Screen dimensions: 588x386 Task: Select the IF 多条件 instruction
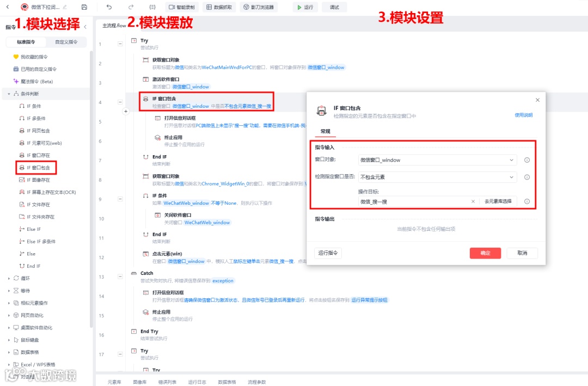[33, 118]
